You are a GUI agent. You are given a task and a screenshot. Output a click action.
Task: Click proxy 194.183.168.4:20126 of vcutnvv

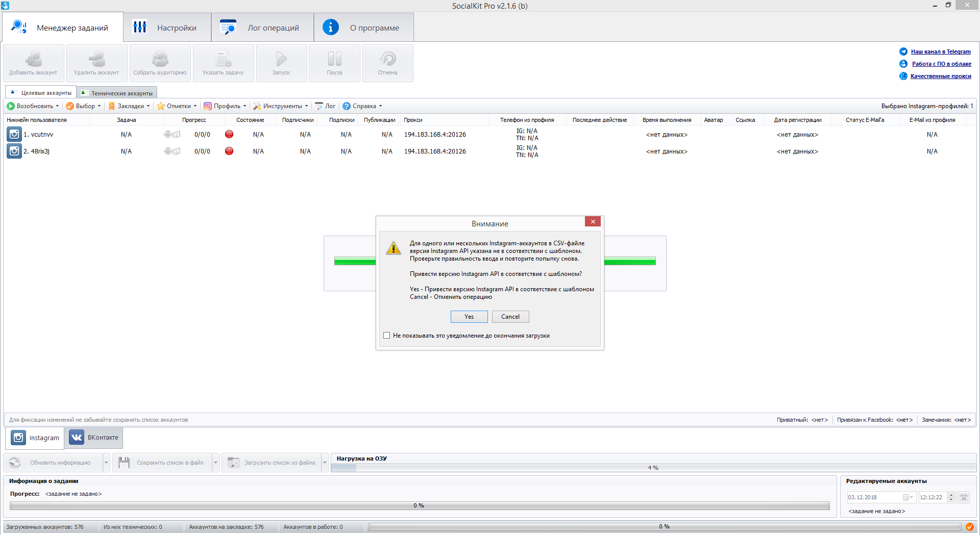point(435,135)
